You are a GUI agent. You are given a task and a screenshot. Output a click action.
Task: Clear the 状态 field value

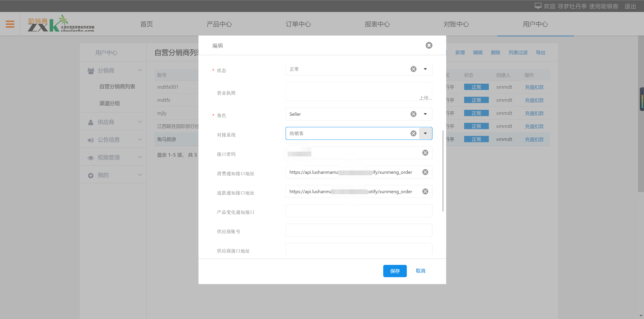point(413,69)
